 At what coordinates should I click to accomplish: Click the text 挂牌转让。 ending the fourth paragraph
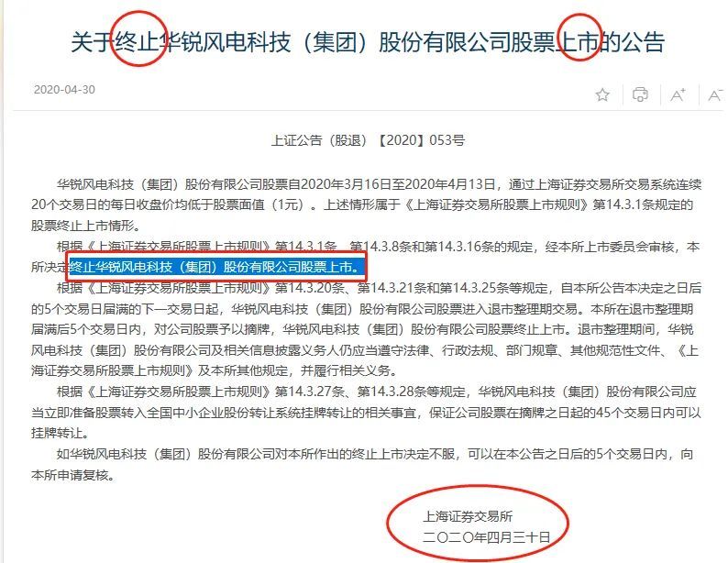point(60,434)
